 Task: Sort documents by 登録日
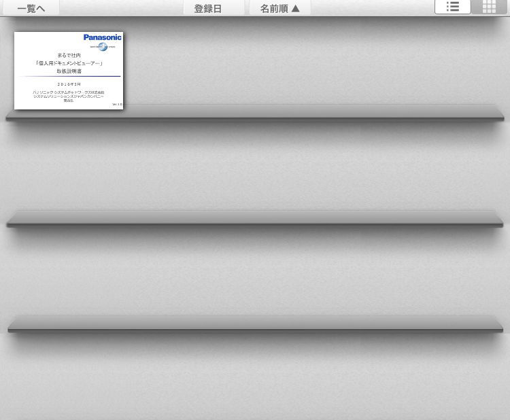click(x=208, y=8)
